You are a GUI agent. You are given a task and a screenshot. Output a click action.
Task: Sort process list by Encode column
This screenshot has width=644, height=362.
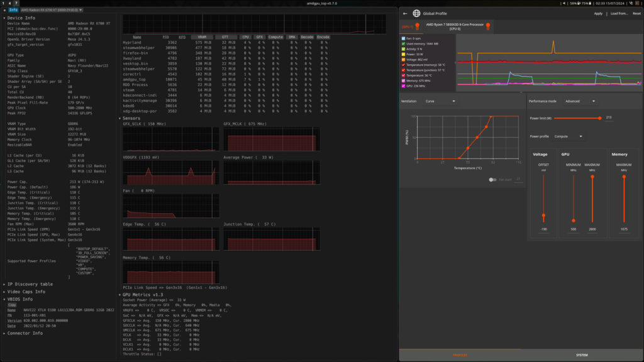(x=323, y=37)
